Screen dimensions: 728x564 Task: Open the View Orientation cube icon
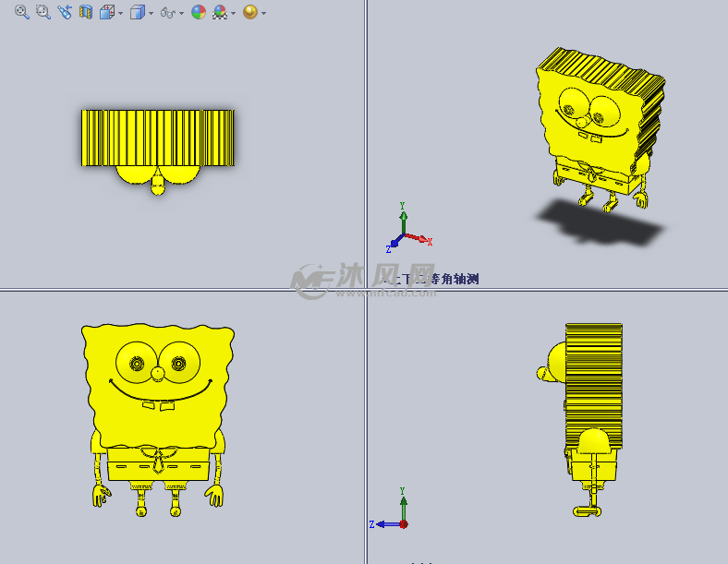[x=107, y=12]
